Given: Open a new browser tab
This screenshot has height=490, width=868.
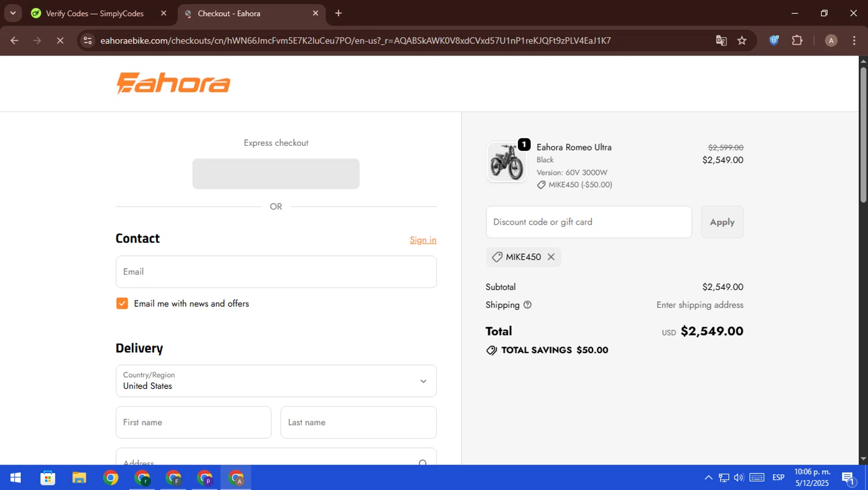Looking at the screenshot, I should coord(339,13).
